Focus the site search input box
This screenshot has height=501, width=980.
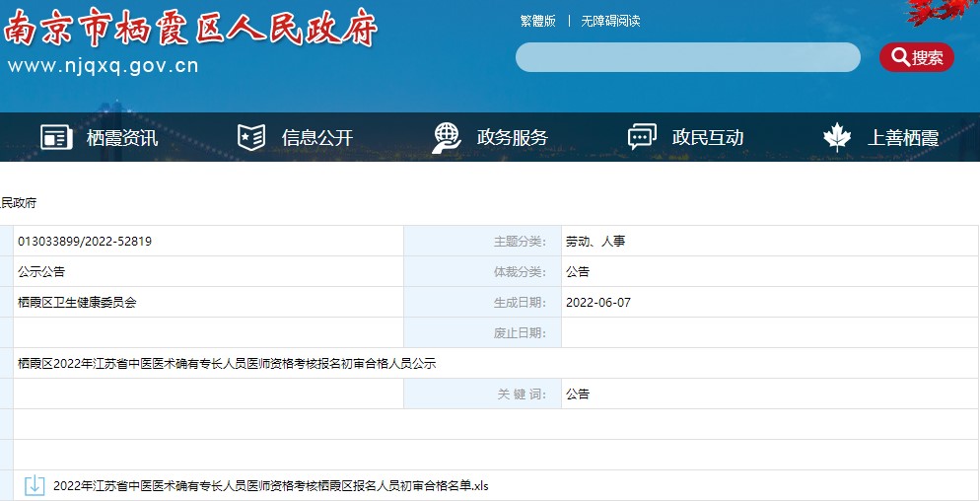[687, 57]
